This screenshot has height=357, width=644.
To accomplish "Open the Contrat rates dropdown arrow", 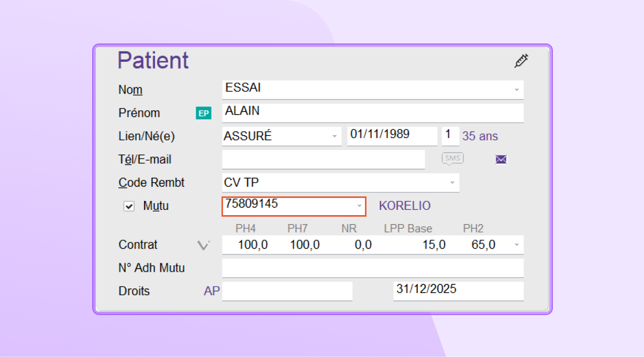I will click(x=517, y=244).
